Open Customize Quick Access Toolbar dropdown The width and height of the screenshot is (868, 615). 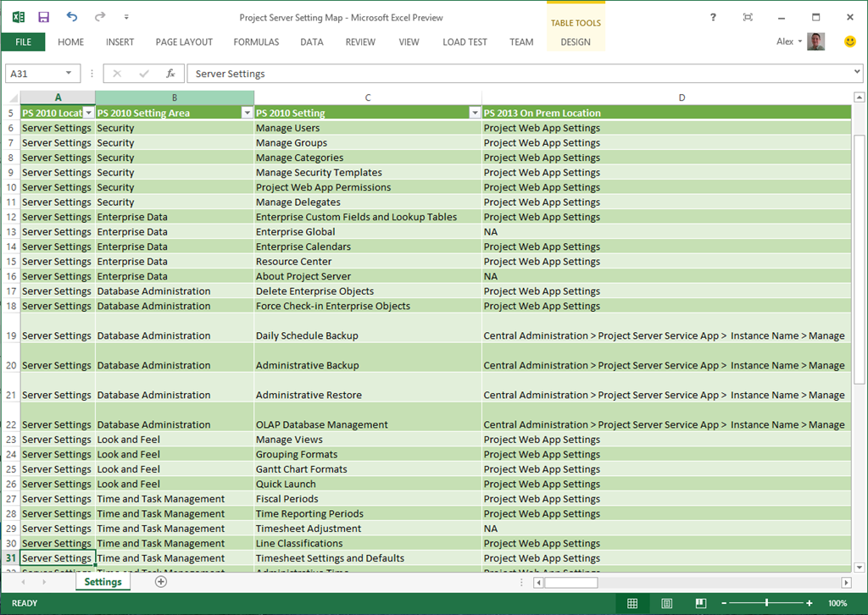(126, 17)
